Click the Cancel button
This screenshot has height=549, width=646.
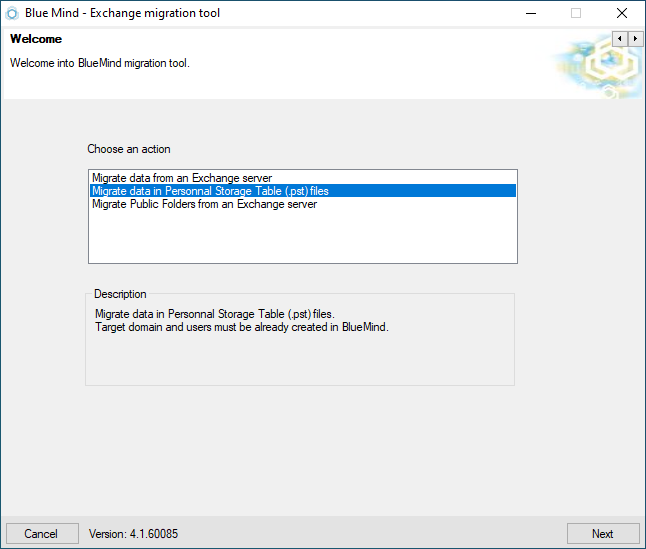click(x=42, y=534)
